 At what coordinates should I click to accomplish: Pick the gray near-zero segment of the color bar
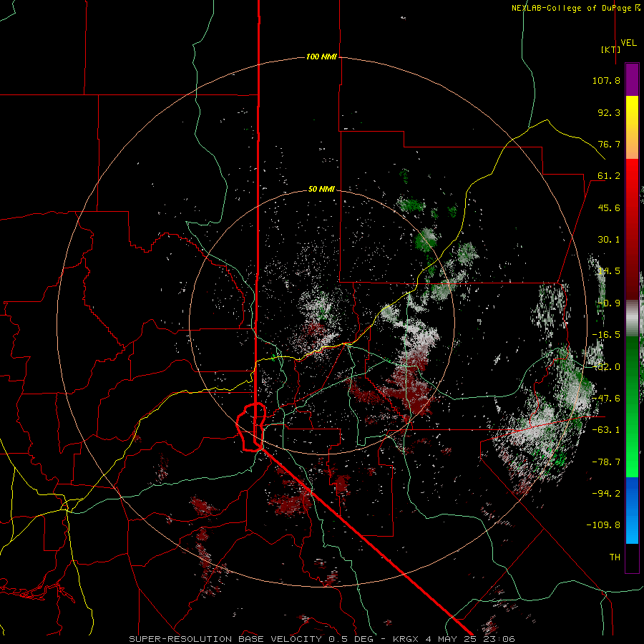(632, 318)
